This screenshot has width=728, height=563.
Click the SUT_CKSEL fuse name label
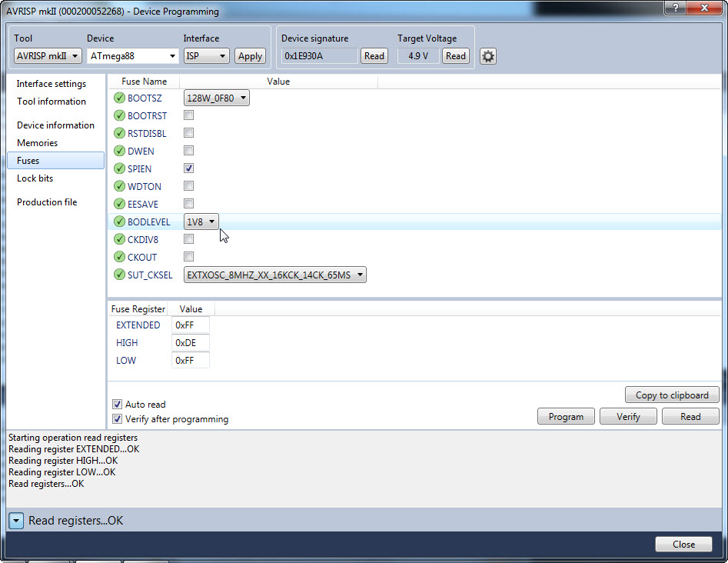tap(150, 275)
